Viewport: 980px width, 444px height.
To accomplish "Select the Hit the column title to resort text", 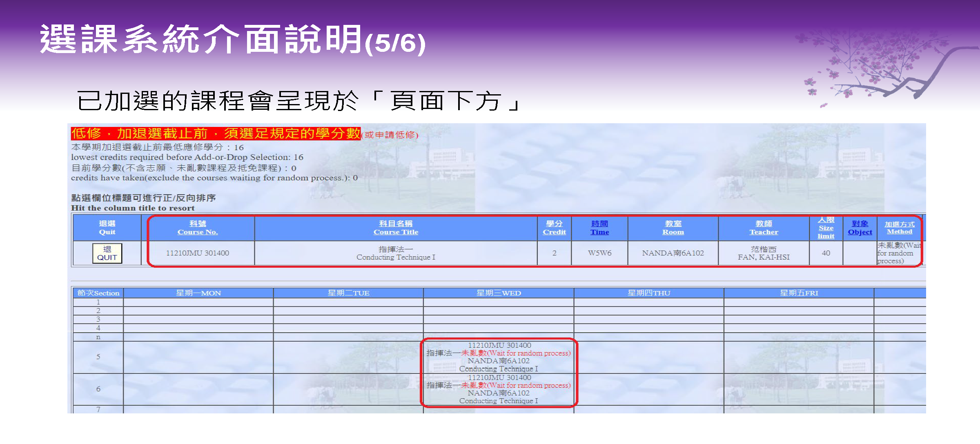I will pyautogui.click(x=133, y=208).
